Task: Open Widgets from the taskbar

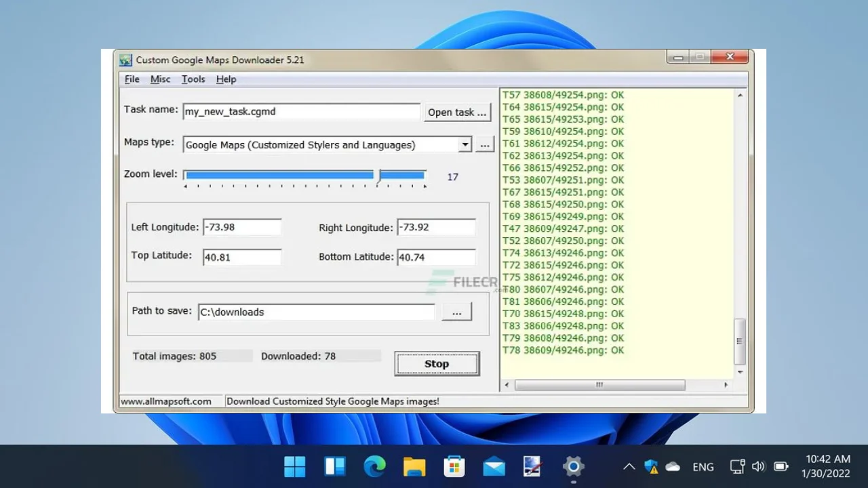Action: coord(335,466)
